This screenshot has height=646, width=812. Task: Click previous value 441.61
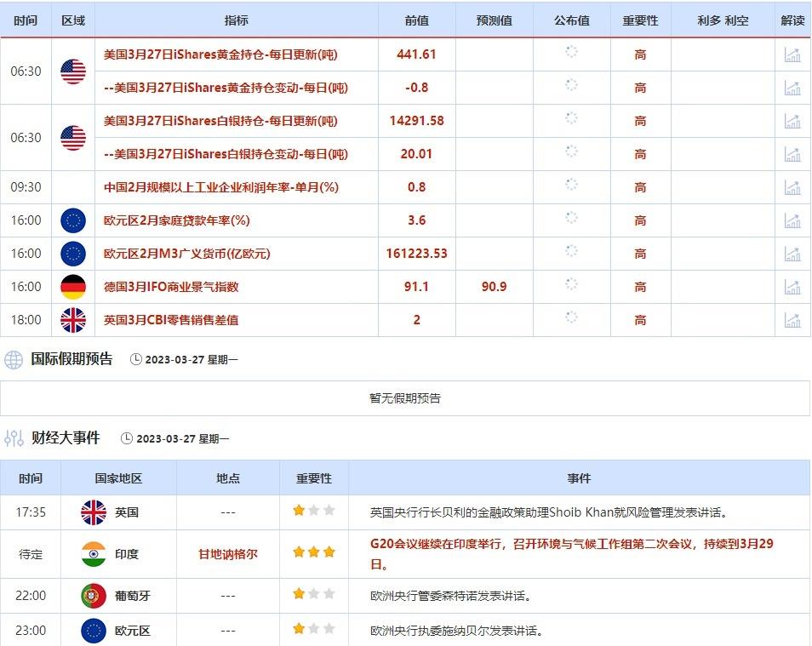click(x=416, y=54)
